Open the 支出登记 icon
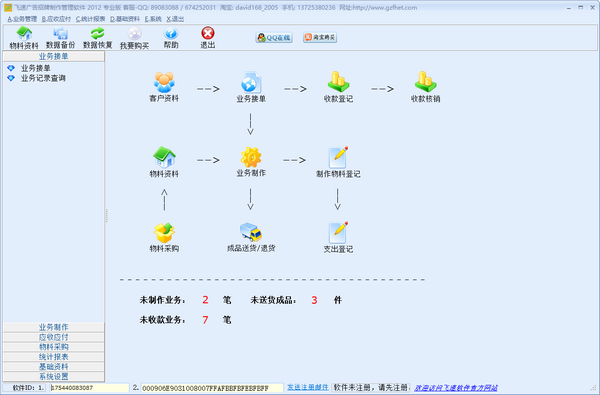This screenshot has width=600, height=395. click(x=338, y=237)
